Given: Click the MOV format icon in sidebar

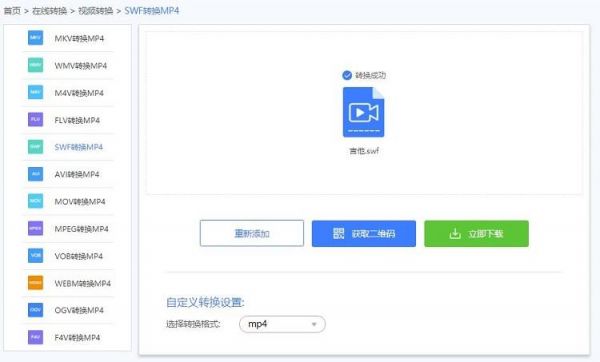Looking at the screenshot, I should pos(35,201).
